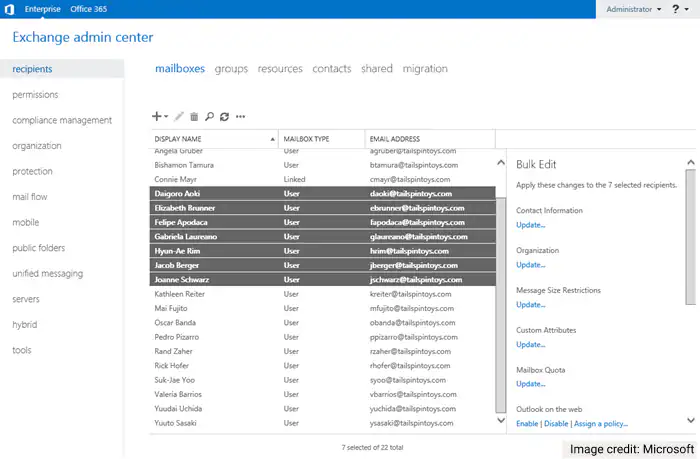Sort by the Display Name column header

tap(214, 139)
